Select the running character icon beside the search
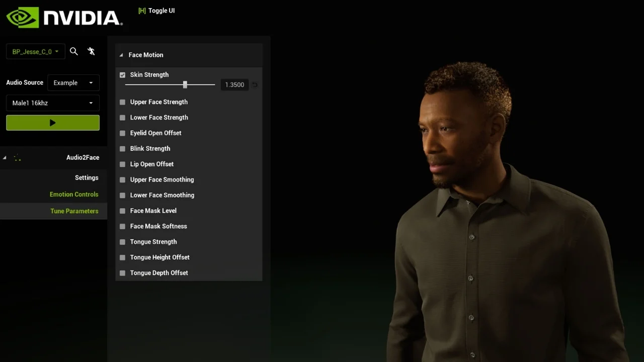The width and height of the screenshot is (644, 362). coord(91,51)
